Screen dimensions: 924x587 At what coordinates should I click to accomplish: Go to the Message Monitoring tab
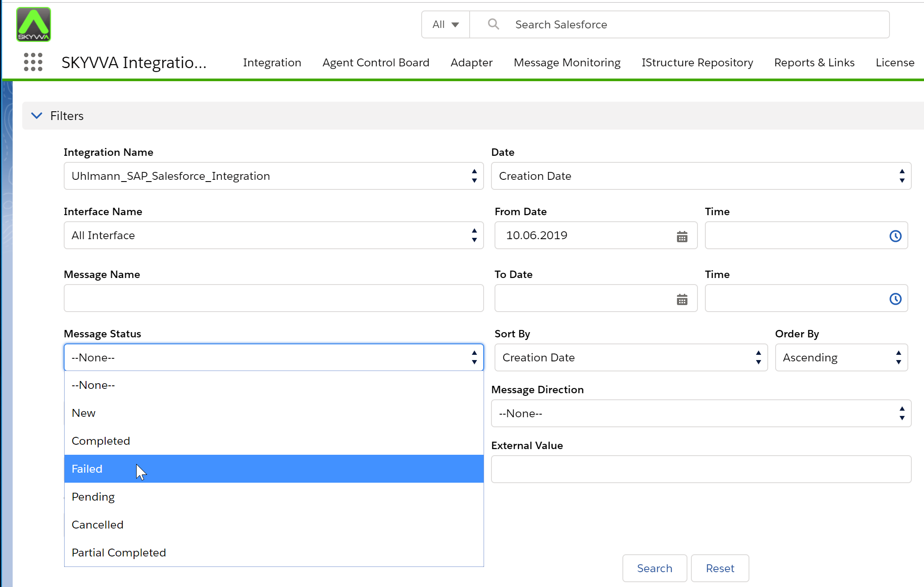(x=567, y=62)
